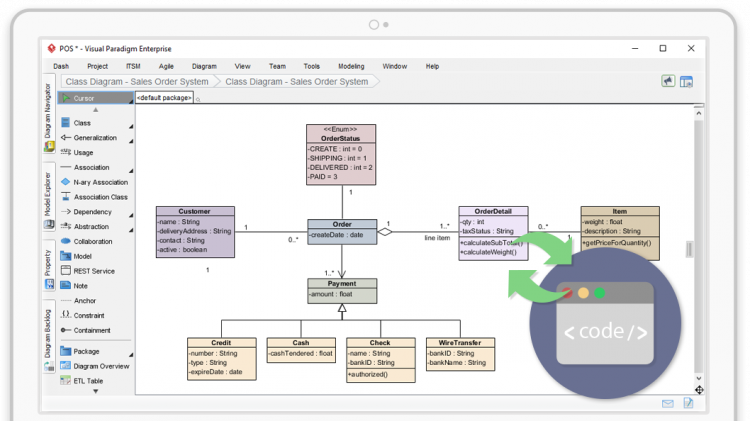The width and height of the screenshot is (750, 421).
Task: Click the REST Service palette tool
Action: coord(94,271)
